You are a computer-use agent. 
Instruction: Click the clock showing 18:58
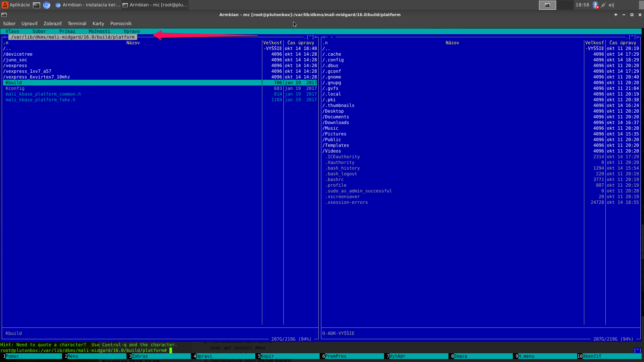[x=582, y=5]
